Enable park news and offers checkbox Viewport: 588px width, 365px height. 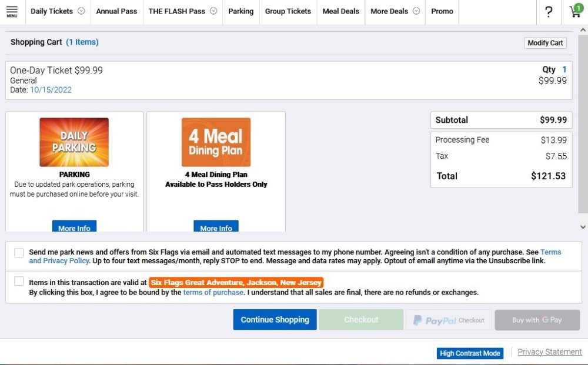coord(19,253)
